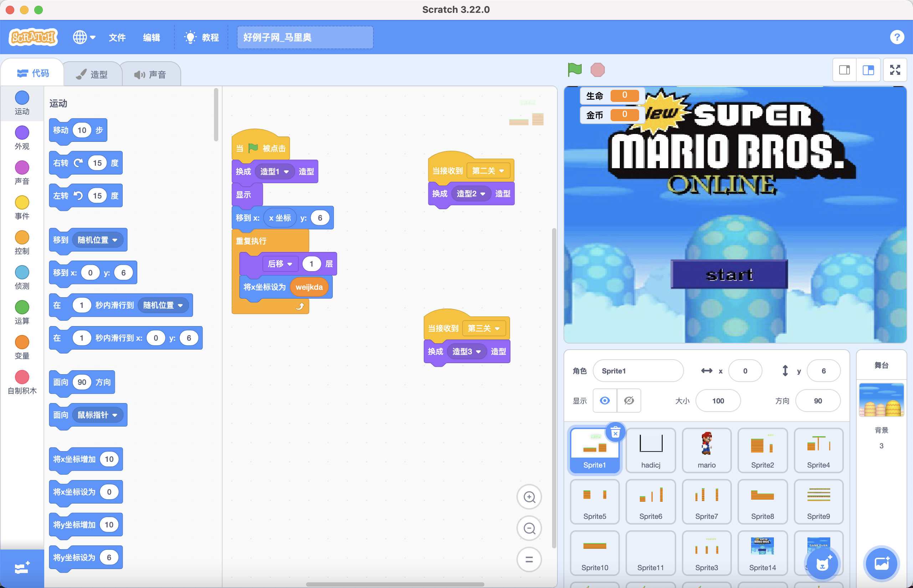Image resolution: width=913 pixels, height=588 pixels.
Task: Zoom out the code workspace
Action: pos(529,528)
